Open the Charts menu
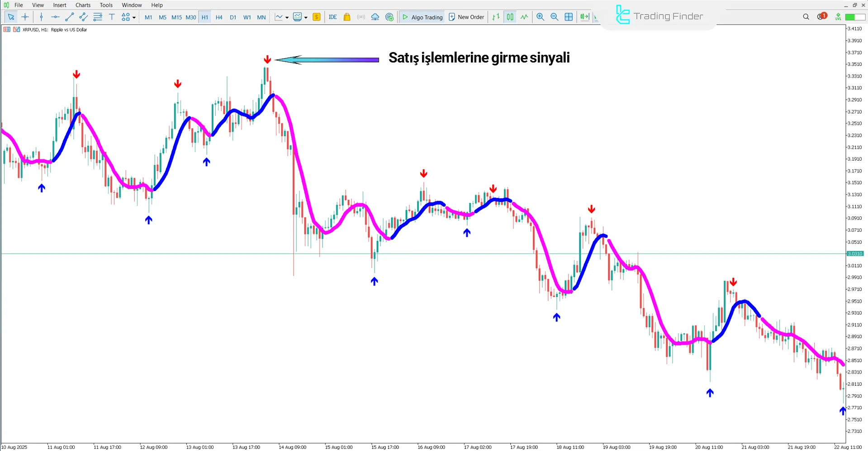 coord(82,5)
